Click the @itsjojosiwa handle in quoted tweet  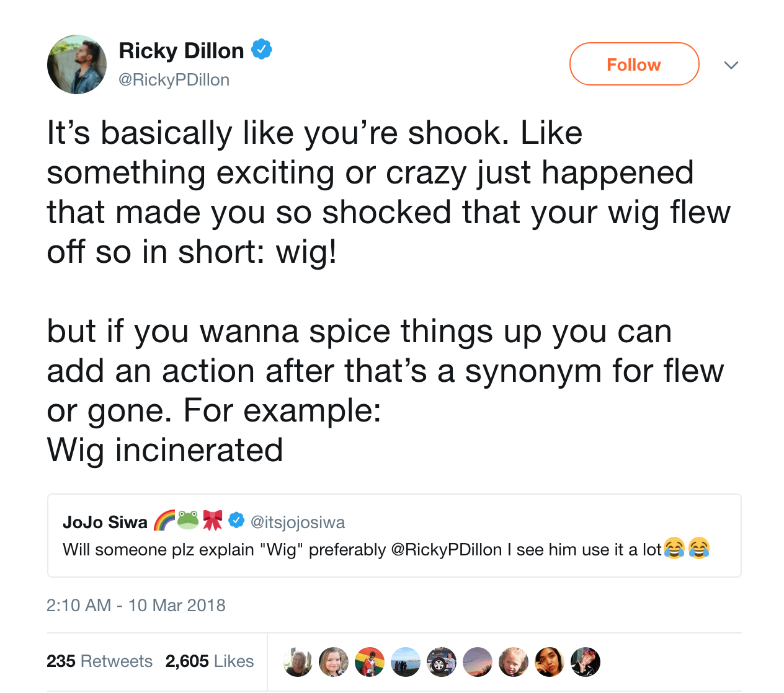click(x=298, y=523)
